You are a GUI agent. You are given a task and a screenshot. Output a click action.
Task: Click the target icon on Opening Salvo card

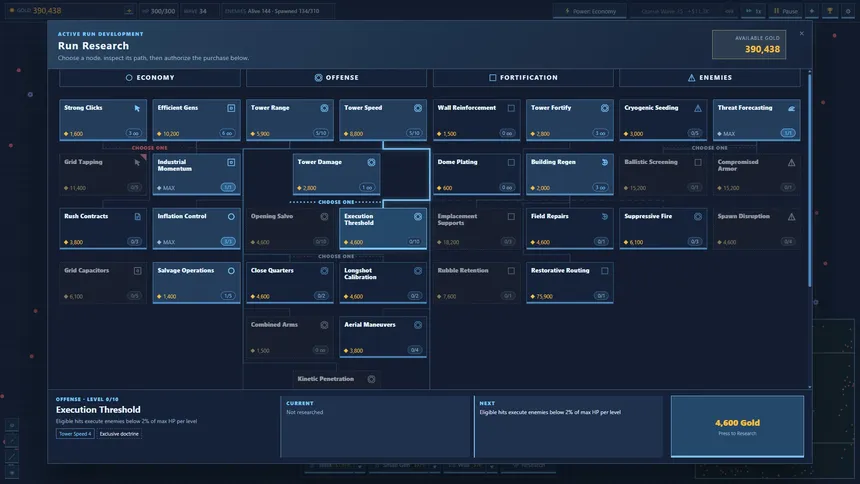click(x=324, y=217)
